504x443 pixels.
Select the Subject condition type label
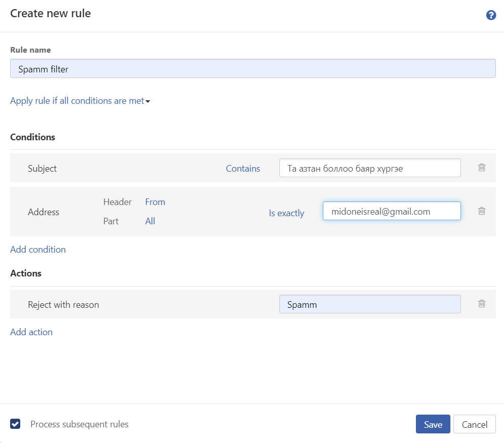click(42, 169)
